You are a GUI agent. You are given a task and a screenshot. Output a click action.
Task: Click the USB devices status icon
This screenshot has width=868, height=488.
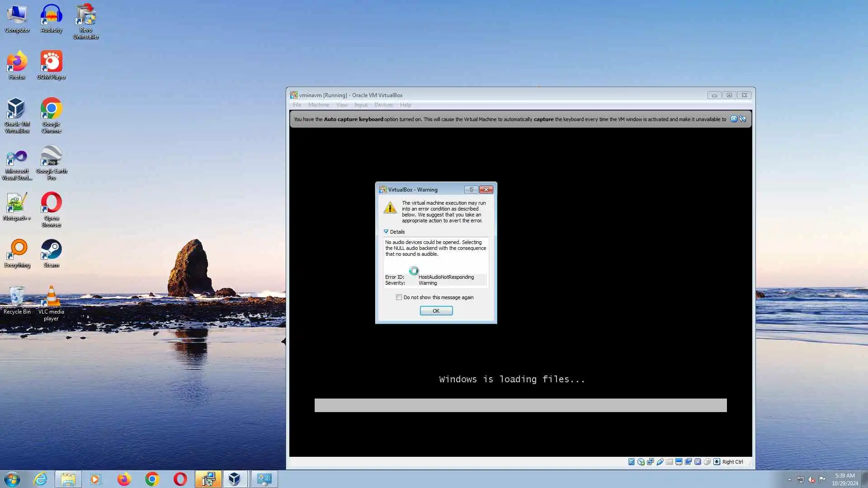coord(660,462)
